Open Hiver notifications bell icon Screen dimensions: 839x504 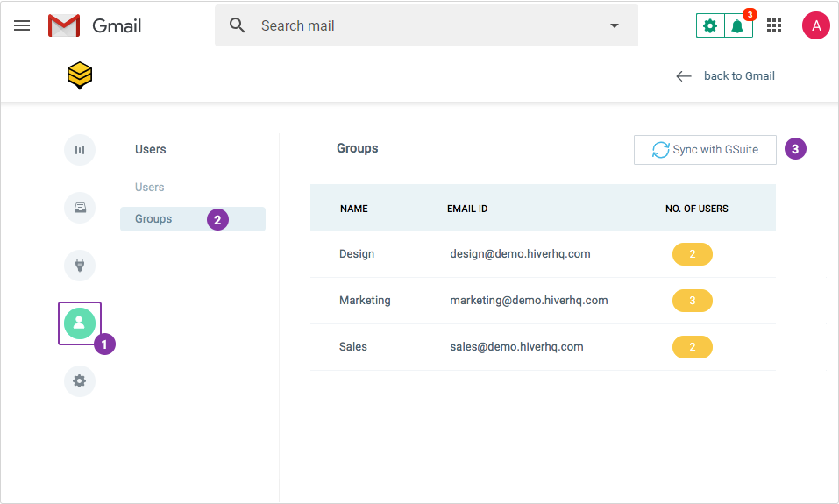pyautogui.click(x=738, y=25)
